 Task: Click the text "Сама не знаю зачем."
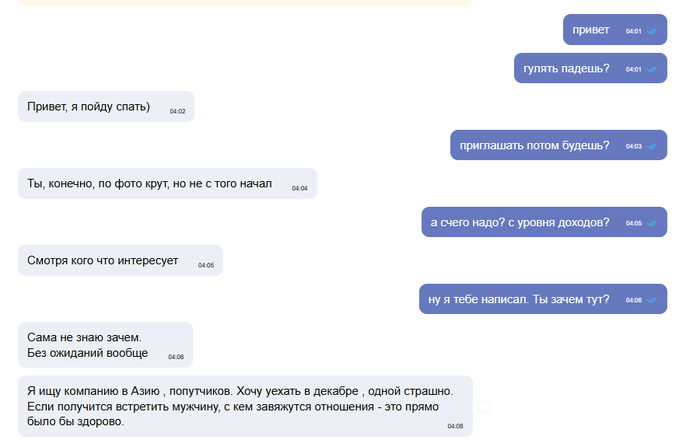84,337
